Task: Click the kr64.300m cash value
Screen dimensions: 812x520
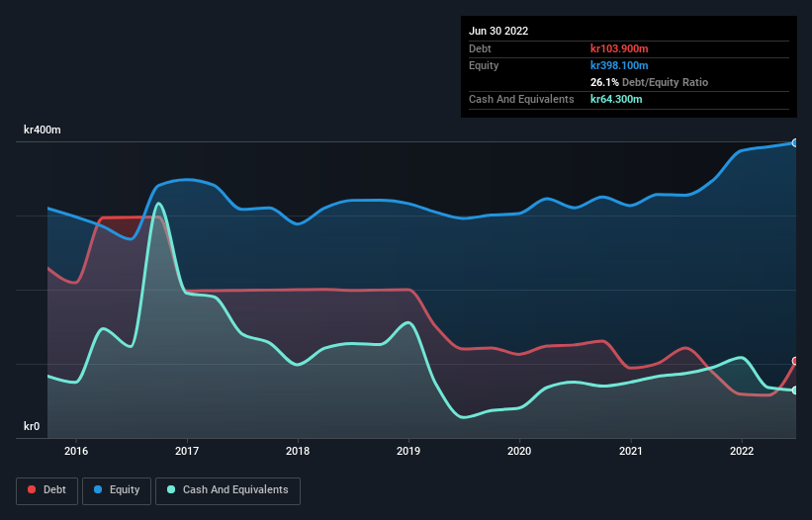Action: coord(616,99)
